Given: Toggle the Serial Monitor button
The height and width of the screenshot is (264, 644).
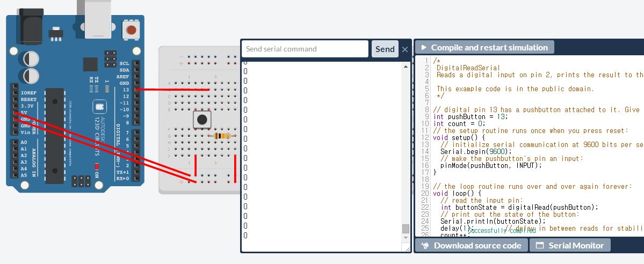Looking at the screenshot, I should click(570, 246).
